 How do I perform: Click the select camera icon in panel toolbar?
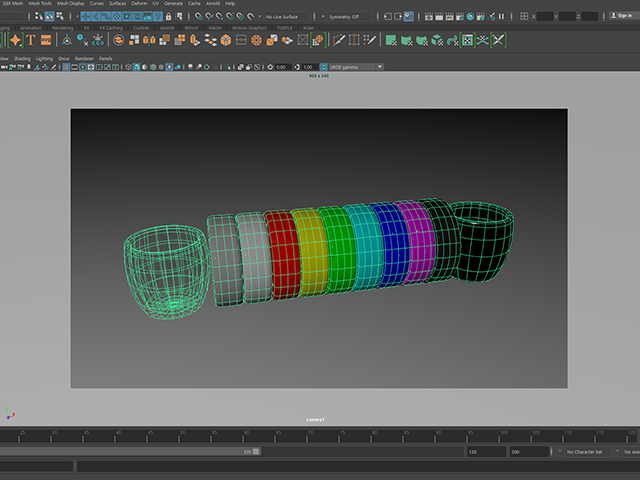(x=4, y=67)
